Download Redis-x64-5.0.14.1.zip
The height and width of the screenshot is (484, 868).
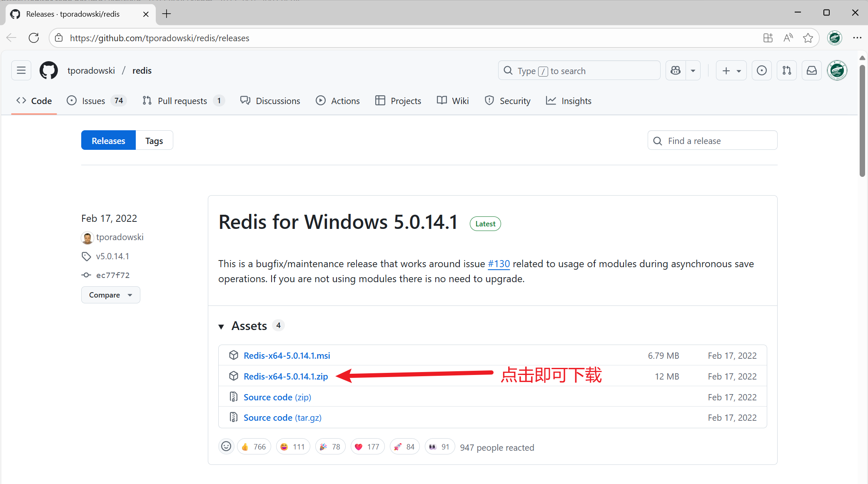(286, 376)
